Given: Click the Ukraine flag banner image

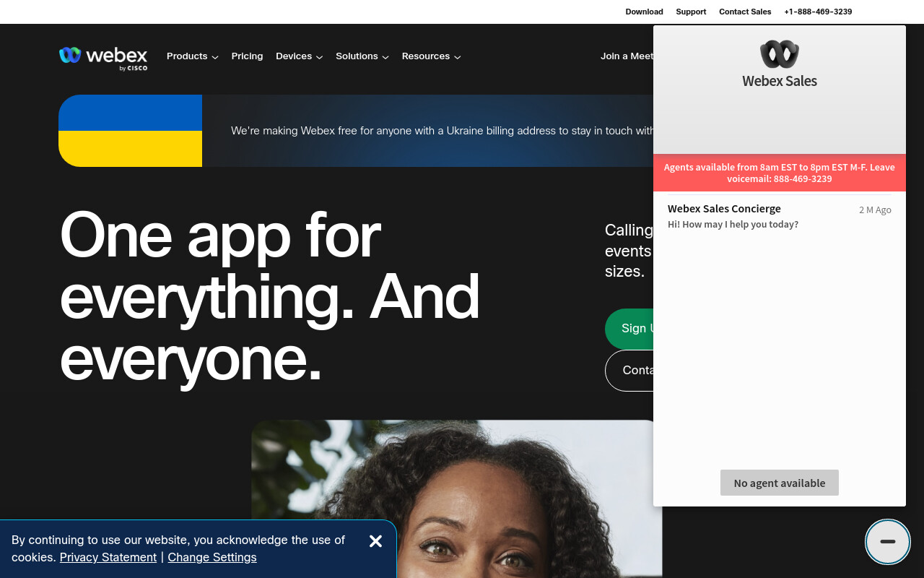Looking at the screenshot, I should pos(131,131).
